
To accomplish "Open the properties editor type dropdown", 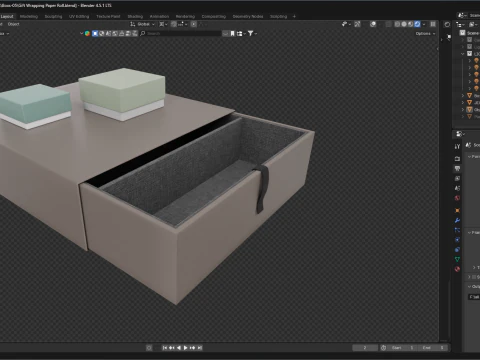I will pyautogui.click(x=460, y=134).
